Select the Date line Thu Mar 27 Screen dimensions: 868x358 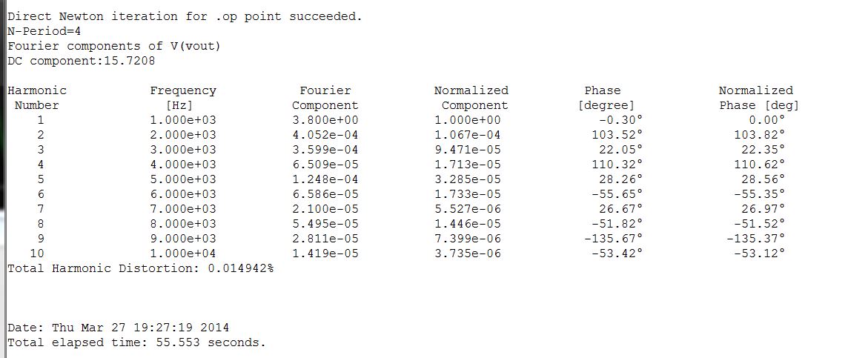point(118,328)
